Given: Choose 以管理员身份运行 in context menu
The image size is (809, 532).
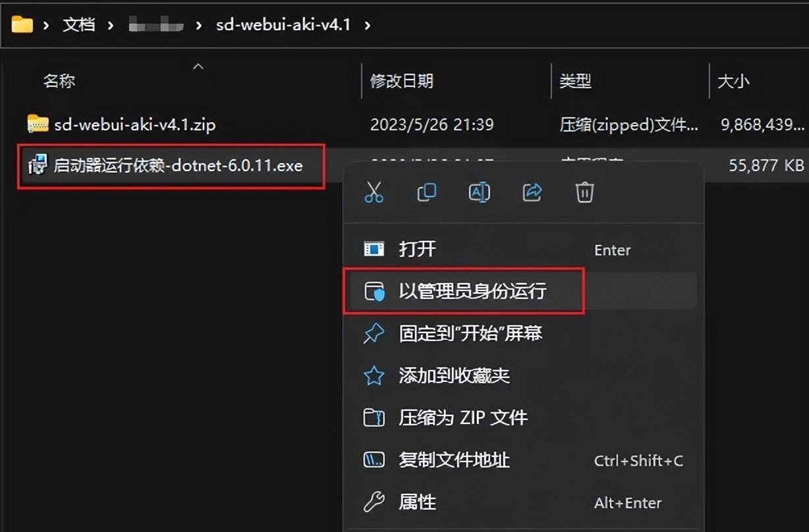Looking at the screenshot, I should 520,290.
